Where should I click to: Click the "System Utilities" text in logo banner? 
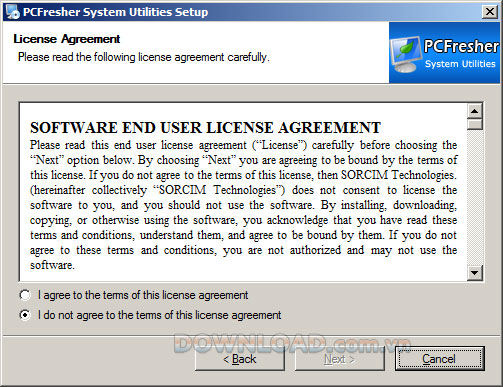point(460,64)
